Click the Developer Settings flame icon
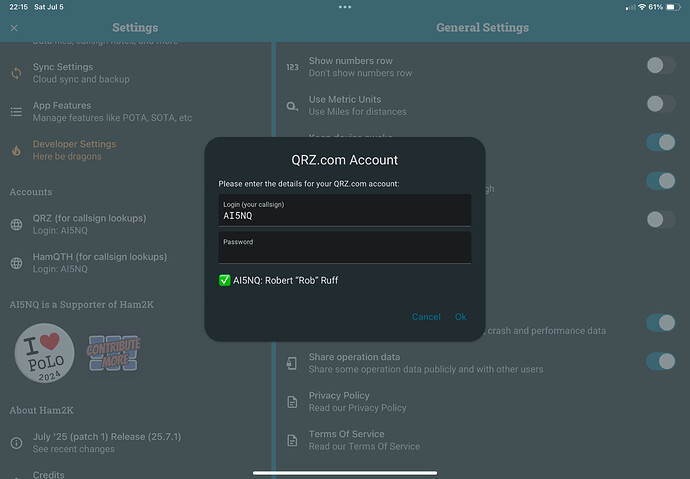The width and height of the screenshot is (690, 479). (x=16, y=150)
